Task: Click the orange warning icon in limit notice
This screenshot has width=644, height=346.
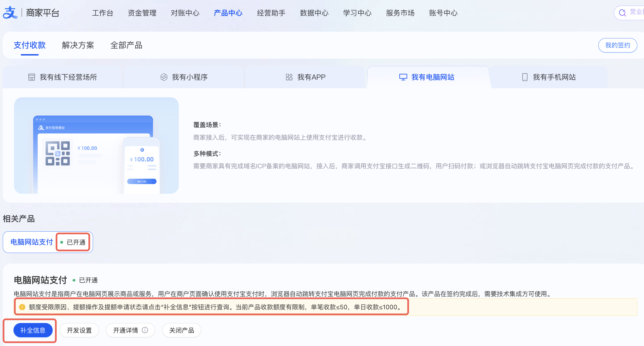Action: (22, 307)
